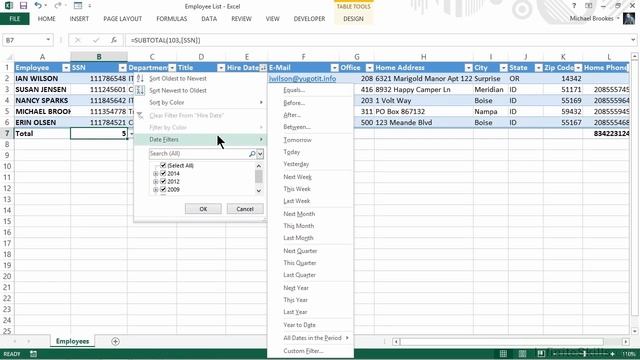Expand the formula bar chevron
The height and width of the screenshot is (360, 640).
pos(633,40)
